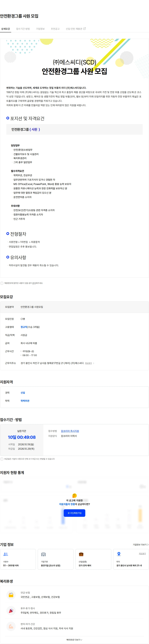Click 51 ~ 300명 이하 text
Viewport: 149px width, 644px height.
11,565
